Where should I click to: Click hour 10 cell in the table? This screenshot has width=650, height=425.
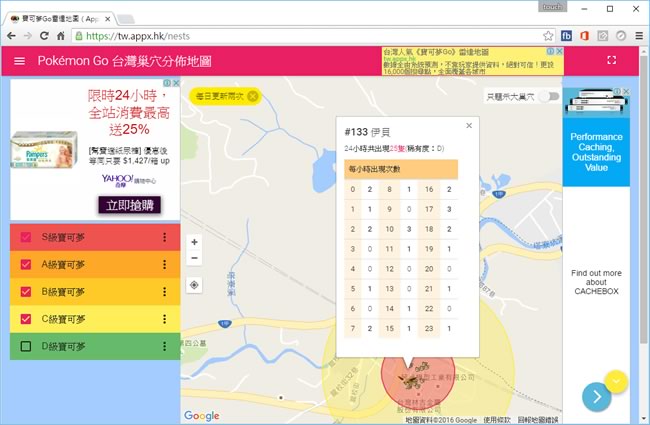point(390,229)
